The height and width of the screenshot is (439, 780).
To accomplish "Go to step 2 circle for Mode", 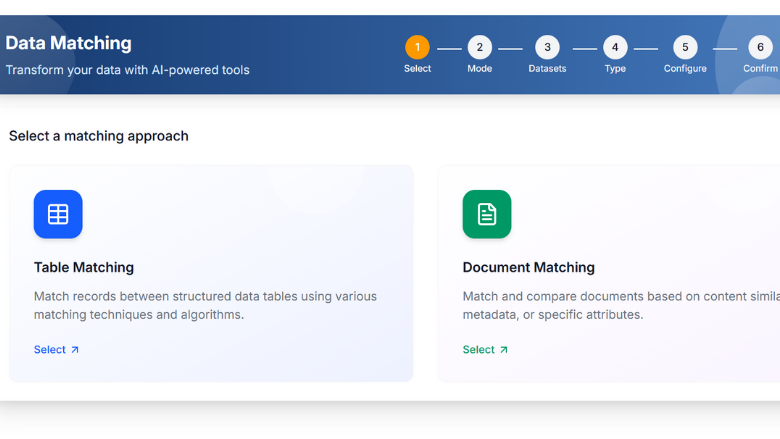I will click(x=479, y=47).
